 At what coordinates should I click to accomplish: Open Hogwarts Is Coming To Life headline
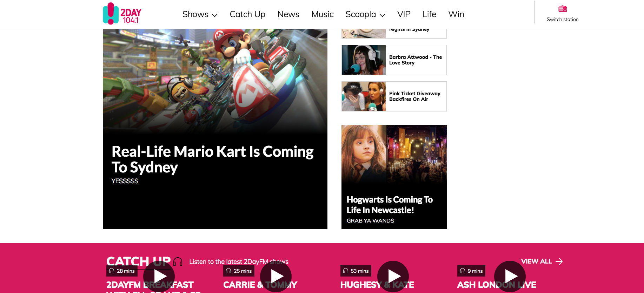[390, 205]
